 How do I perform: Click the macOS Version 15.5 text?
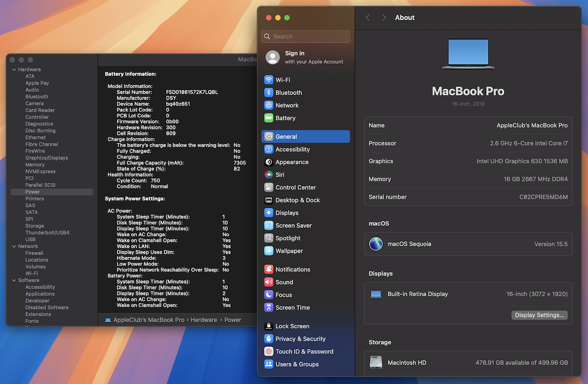551,244
